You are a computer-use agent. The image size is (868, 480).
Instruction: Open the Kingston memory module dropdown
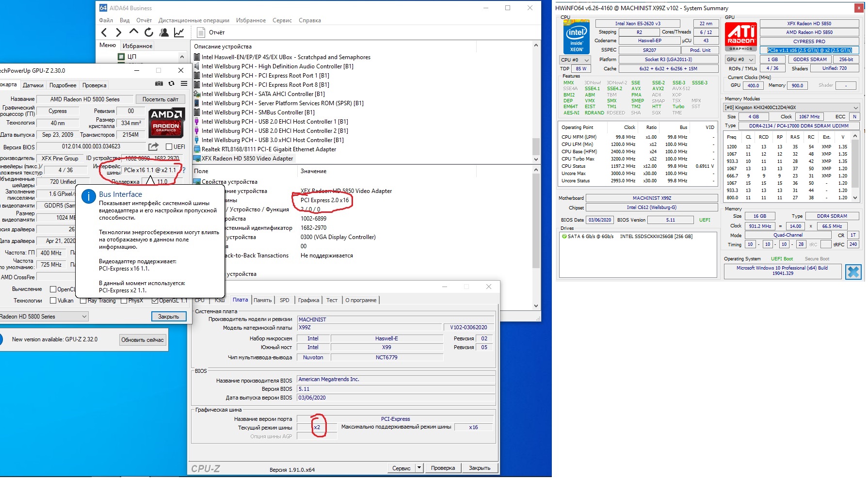tap(791, 108)
